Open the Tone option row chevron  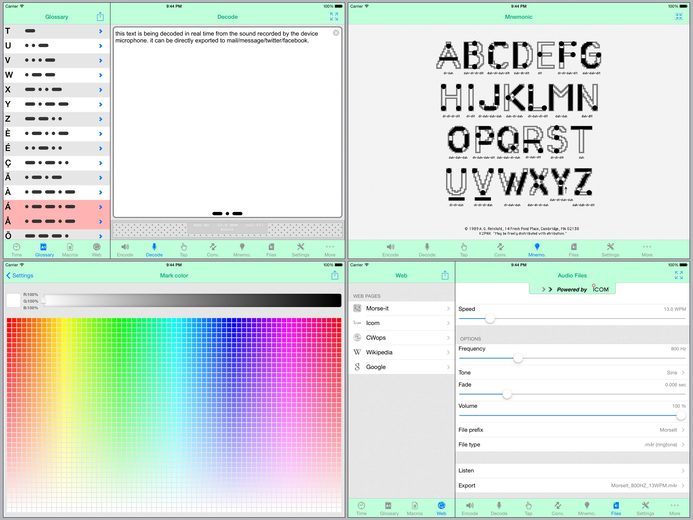click(683, 372)
